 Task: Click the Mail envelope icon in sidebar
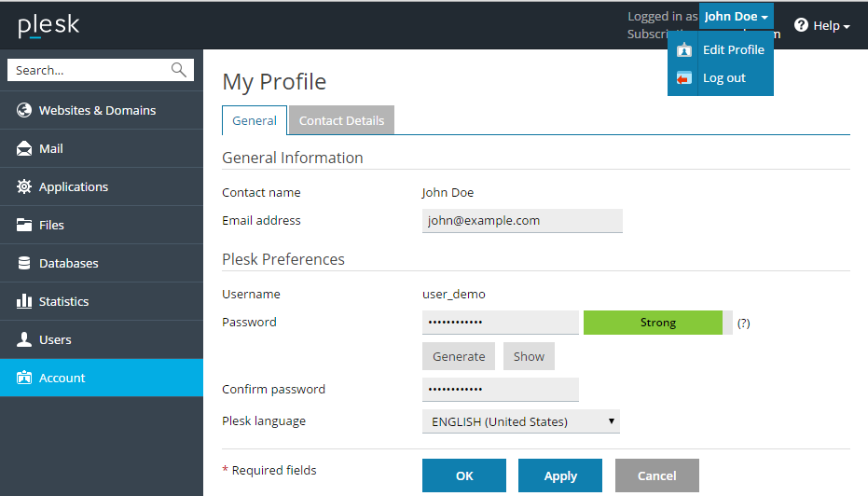coord(24,148)
